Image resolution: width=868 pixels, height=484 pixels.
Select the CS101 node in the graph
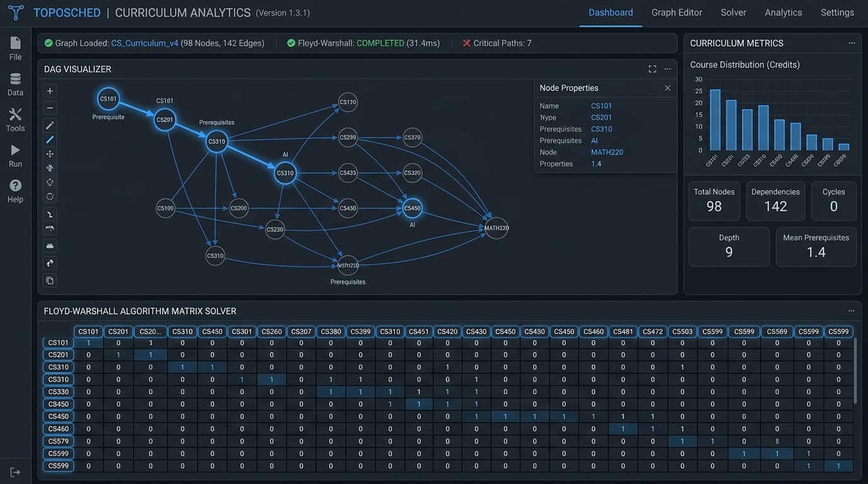click(x=108, y=99)
